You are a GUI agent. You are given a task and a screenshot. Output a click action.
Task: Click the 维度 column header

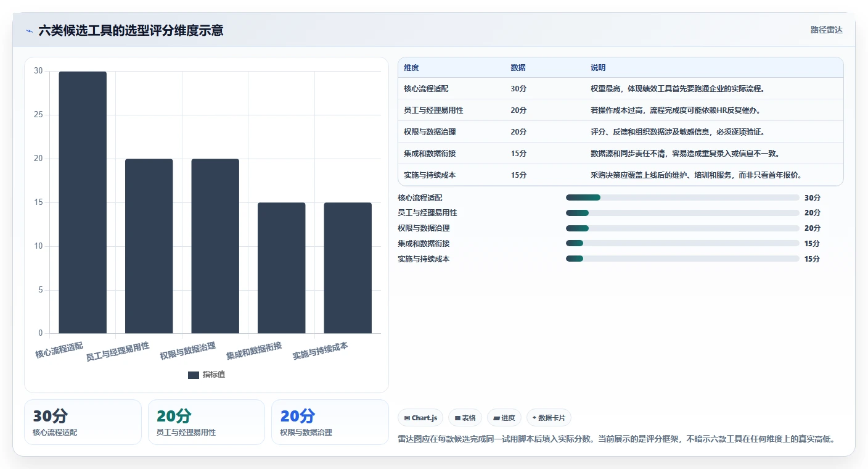point(411,68)
